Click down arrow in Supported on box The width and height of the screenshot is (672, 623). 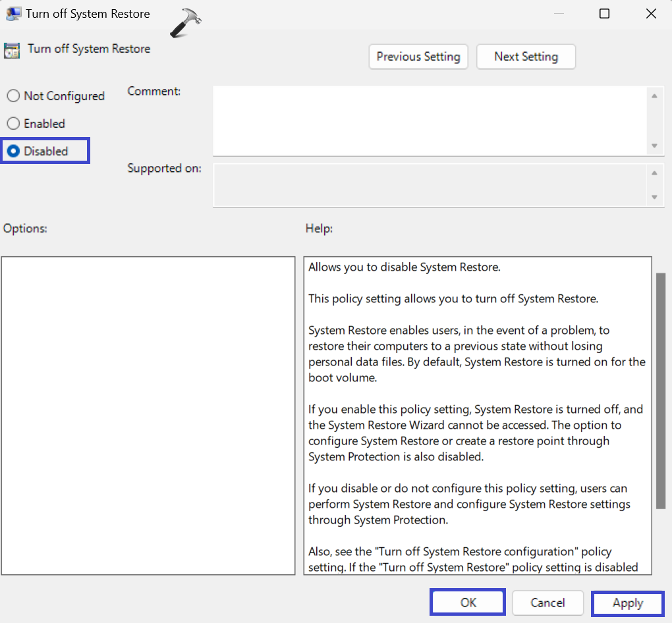click(x=654, y=197)
